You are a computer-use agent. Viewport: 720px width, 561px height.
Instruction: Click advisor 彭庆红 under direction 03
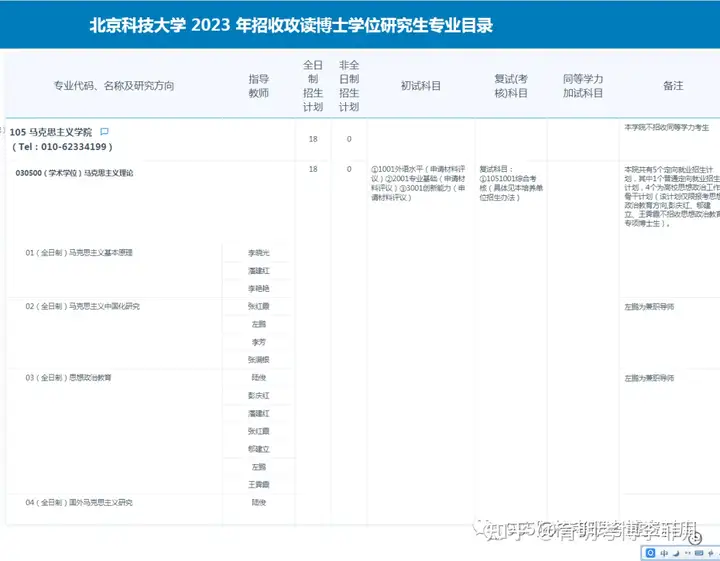click(x=259, y=396)
